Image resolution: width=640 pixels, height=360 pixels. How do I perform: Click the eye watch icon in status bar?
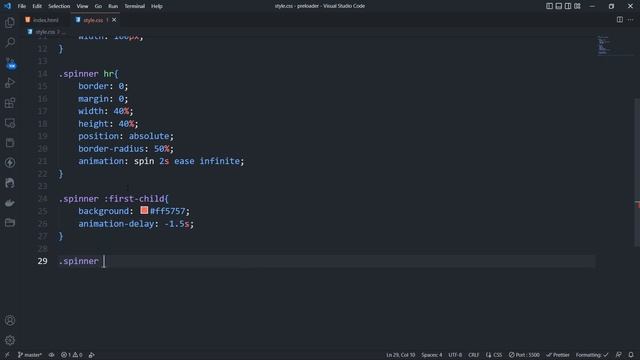pos(51,355)
